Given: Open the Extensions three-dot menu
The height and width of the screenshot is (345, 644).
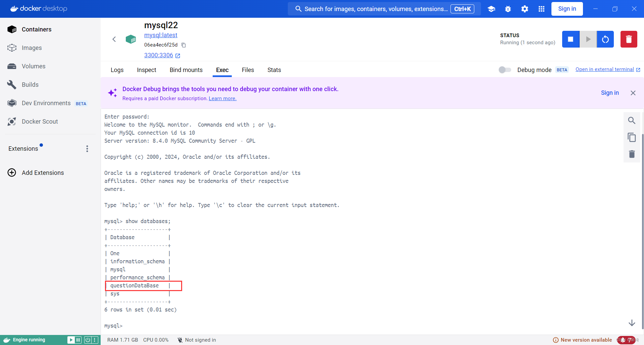Looking at the screenshot, I should coord(87,149).
